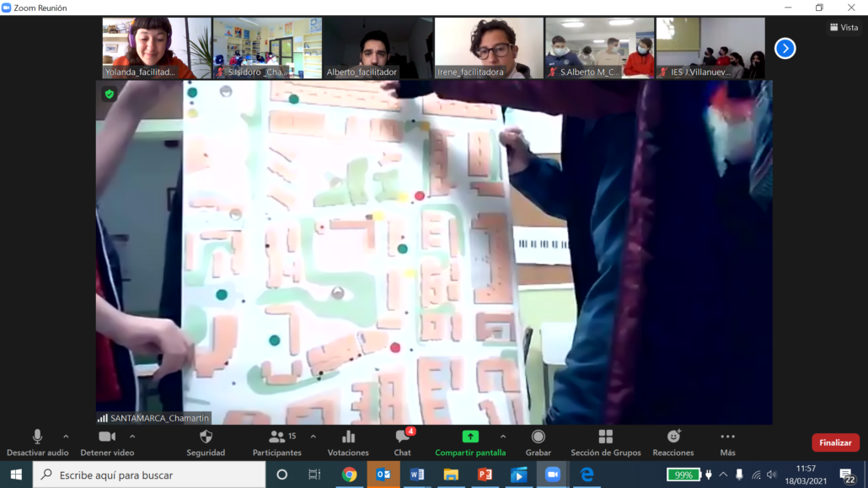
Task: Click the red Finalizar button
Action: click(835, 442)
